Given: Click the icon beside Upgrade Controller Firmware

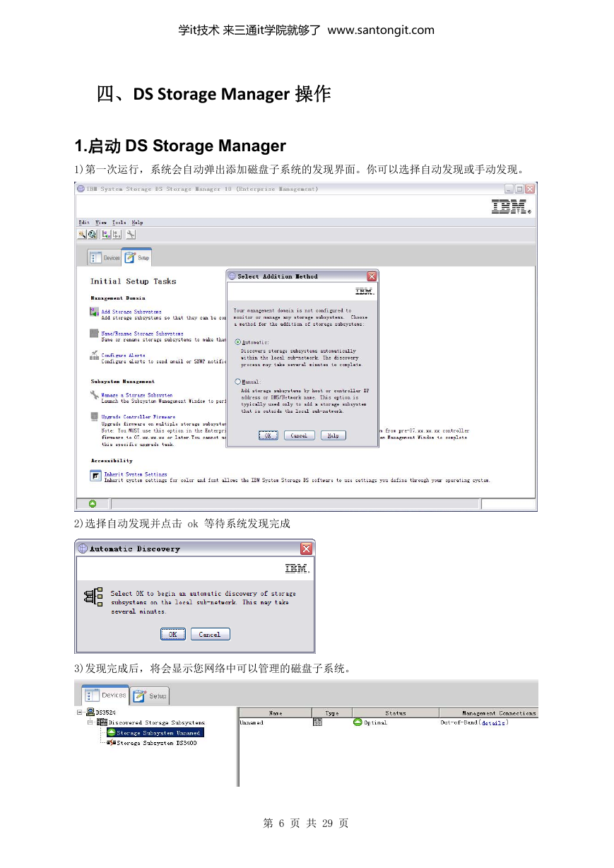Looking at the screenshot, I should 94,416.
